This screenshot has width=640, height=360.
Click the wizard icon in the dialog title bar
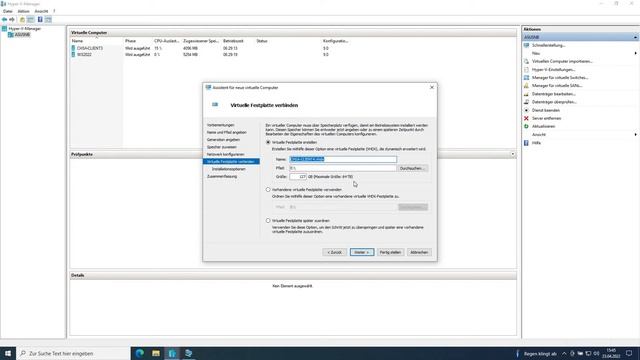tap(208, 87)
